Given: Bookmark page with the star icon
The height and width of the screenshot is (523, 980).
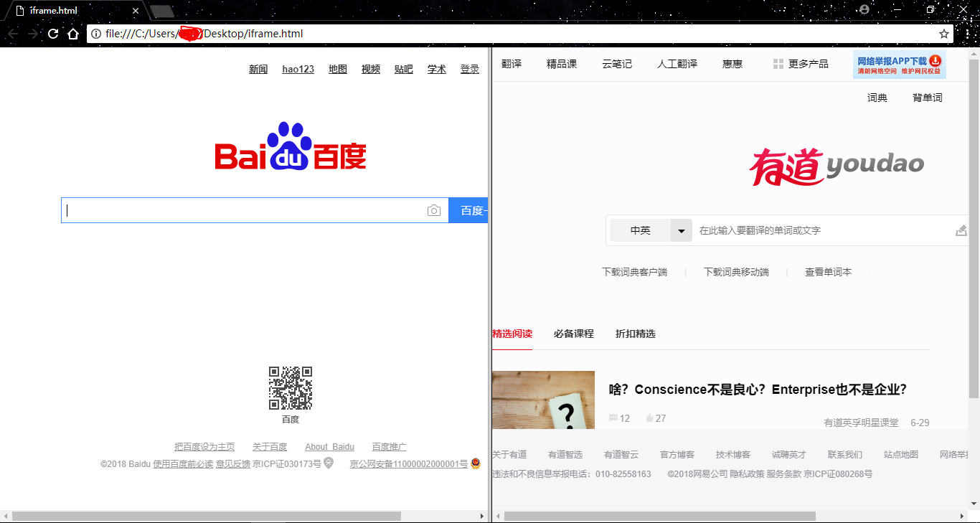Looking at the screenshot, I should tap(944, 34).
